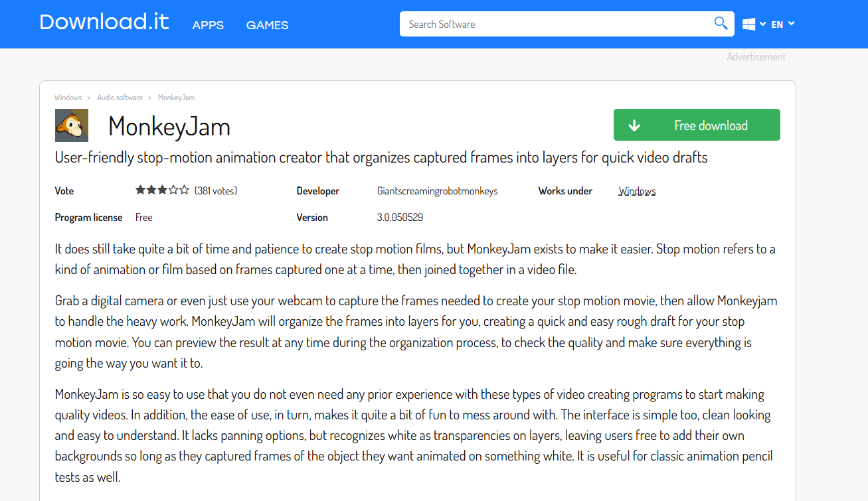Click the MonkeyJam page title
The image size is (868, 501).
pyautogui.click(x=169, y=126)
